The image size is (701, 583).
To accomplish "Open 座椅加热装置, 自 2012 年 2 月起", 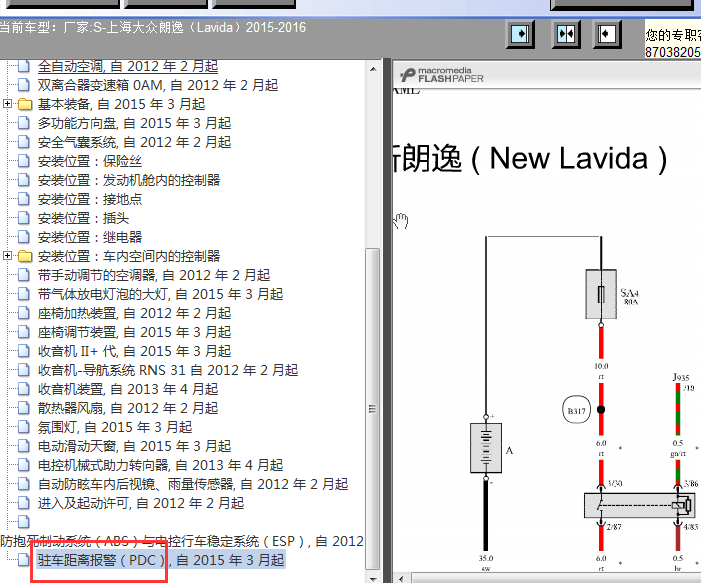I will tap(134, 313).
